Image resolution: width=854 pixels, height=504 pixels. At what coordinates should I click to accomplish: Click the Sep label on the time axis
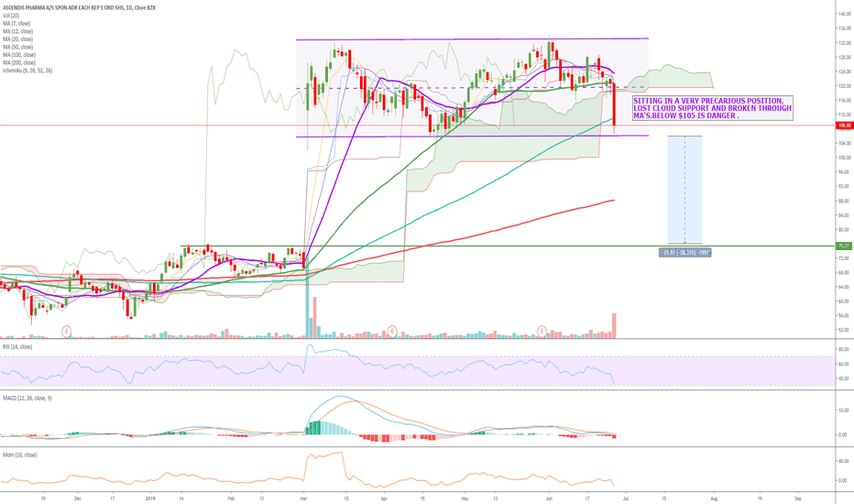coord(798,498)
